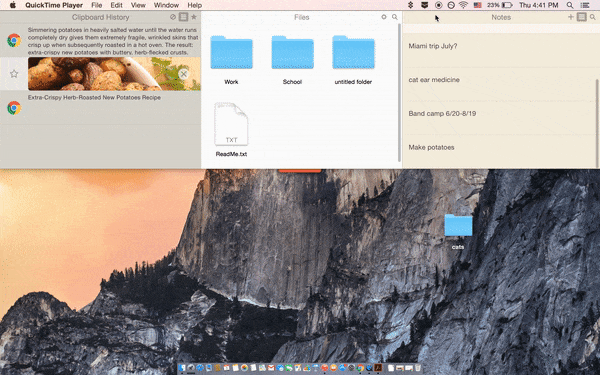Clear the Clipboard History list
The width and height of the screenshot is (600, 375).
pos(173,17)
